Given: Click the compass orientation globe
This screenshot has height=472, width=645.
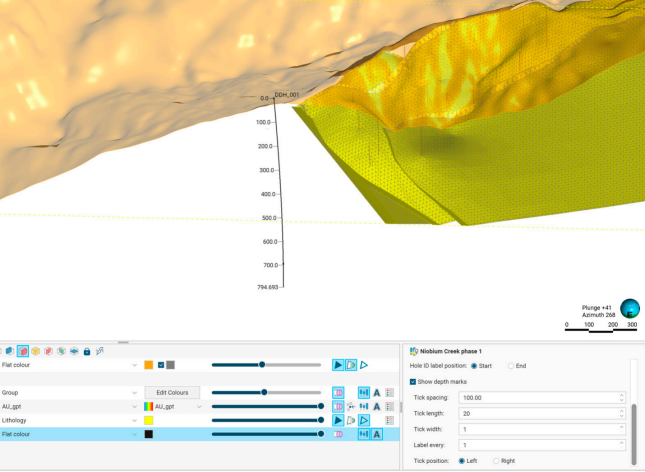Looking at the screenshot, I should 630,309.
